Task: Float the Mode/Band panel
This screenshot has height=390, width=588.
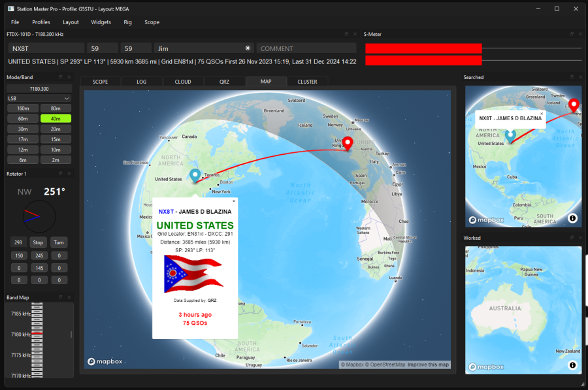Action: [60, 77]
